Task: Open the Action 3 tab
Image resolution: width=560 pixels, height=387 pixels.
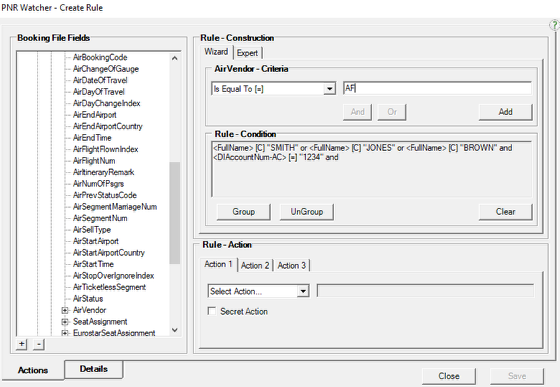Action: [x=292, y=266]
